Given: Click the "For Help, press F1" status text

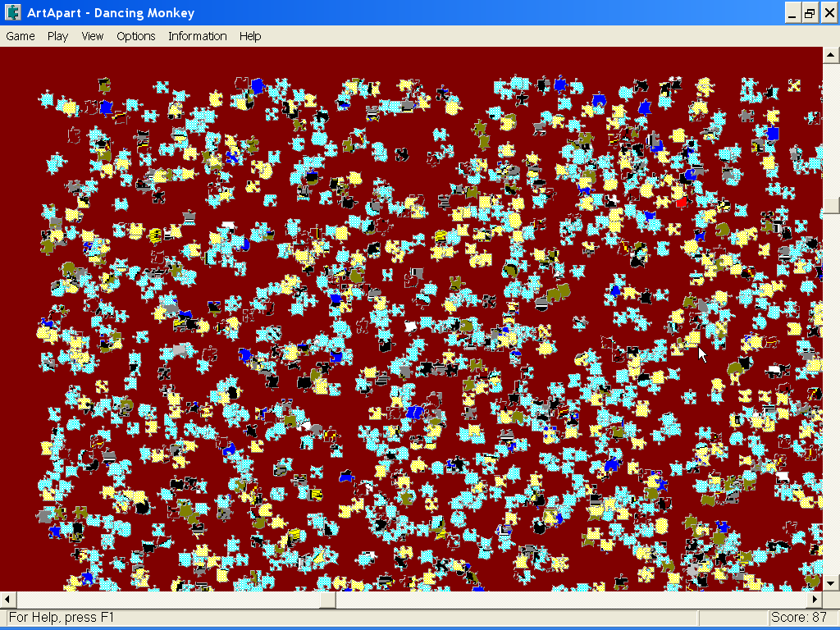Looking at the screenshot, I should [x=62, y=618].
